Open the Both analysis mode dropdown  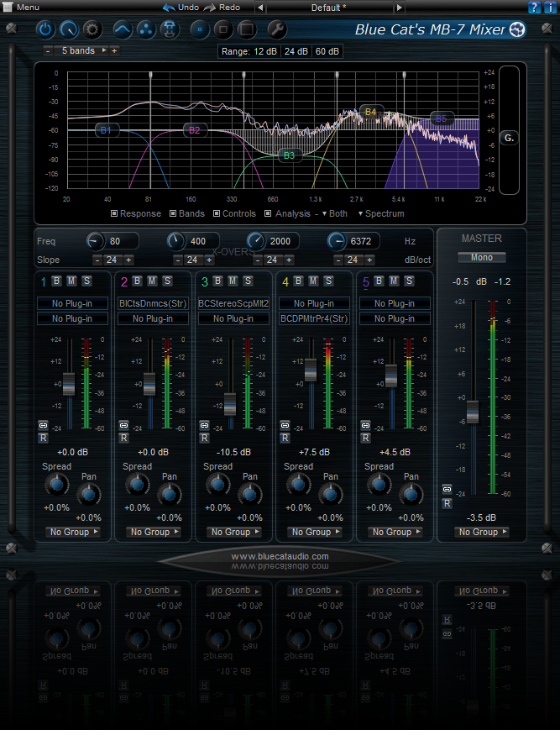click(x=335, y=213)
